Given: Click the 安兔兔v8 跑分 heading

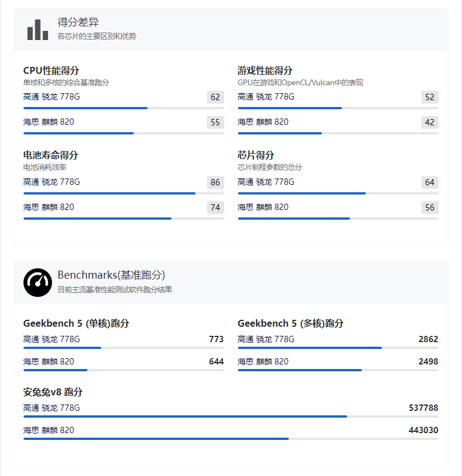Looking at the screenshot, I should click(x=53, y=392).
